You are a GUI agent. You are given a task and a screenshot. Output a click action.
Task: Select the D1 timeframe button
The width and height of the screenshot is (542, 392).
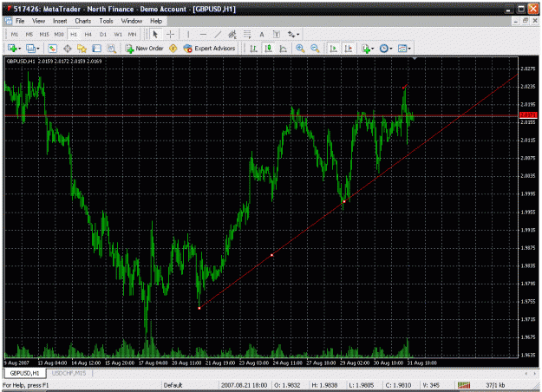click(103, 34)
